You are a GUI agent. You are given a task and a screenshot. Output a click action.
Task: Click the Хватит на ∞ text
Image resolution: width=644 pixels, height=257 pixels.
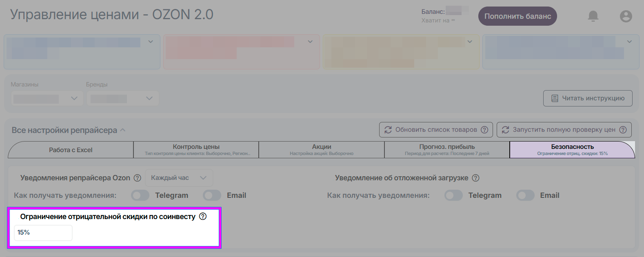point(438,20)
